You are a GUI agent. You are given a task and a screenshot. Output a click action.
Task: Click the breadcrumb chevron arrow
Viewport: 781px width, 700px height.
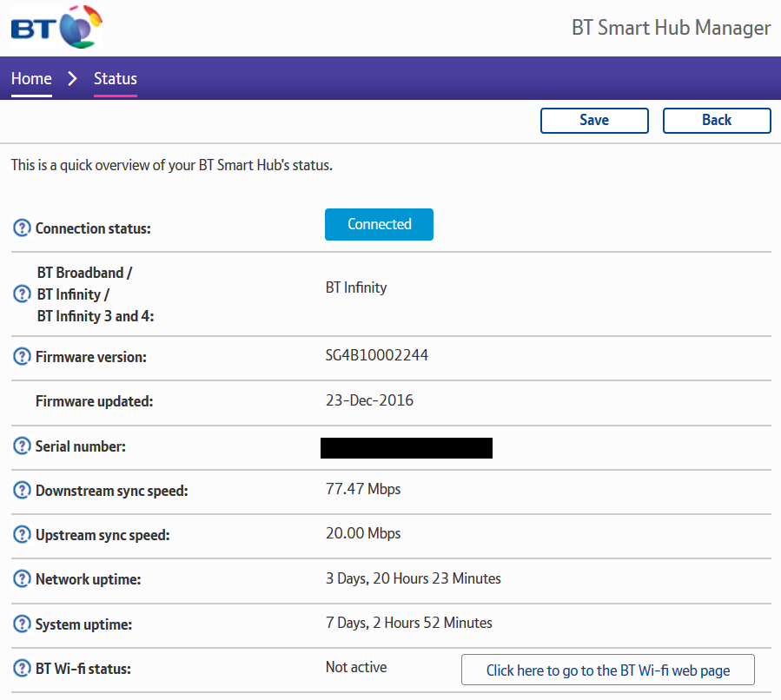(x=72, y=79)
